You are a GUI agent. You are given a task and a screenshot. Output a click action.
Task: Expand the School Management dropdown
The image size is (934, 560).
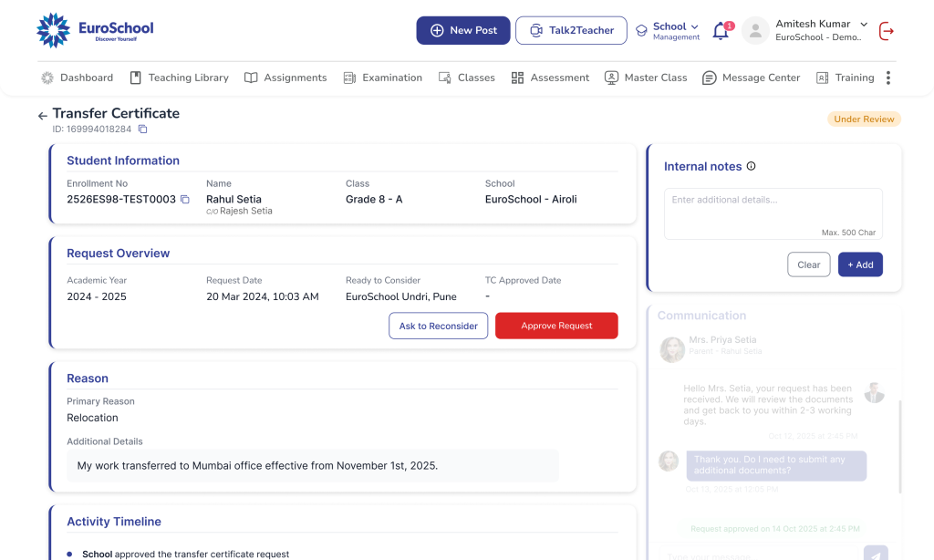click(x=675, y=31)
